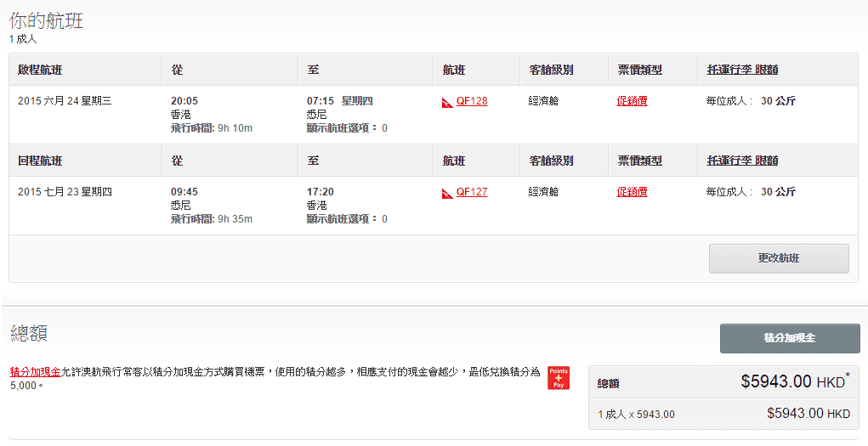View 促銷價 fare type for the return flight

(x=632, y=192)
